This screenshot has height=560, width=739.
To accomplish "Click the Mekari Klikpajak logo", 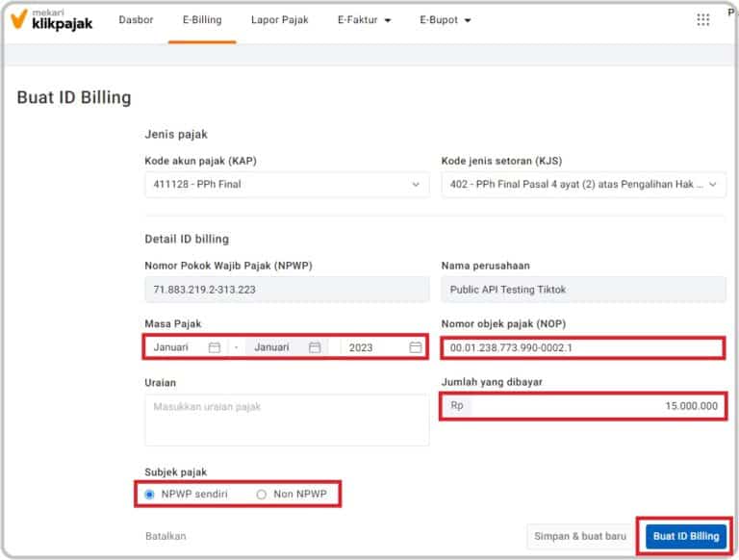I will click(51, 20).
